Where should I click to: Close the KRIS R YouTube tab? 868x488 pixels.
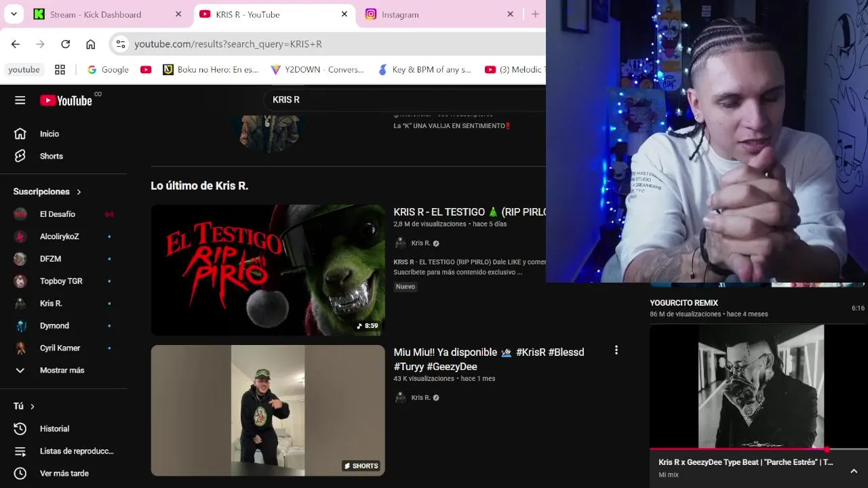tap(344, 14)
